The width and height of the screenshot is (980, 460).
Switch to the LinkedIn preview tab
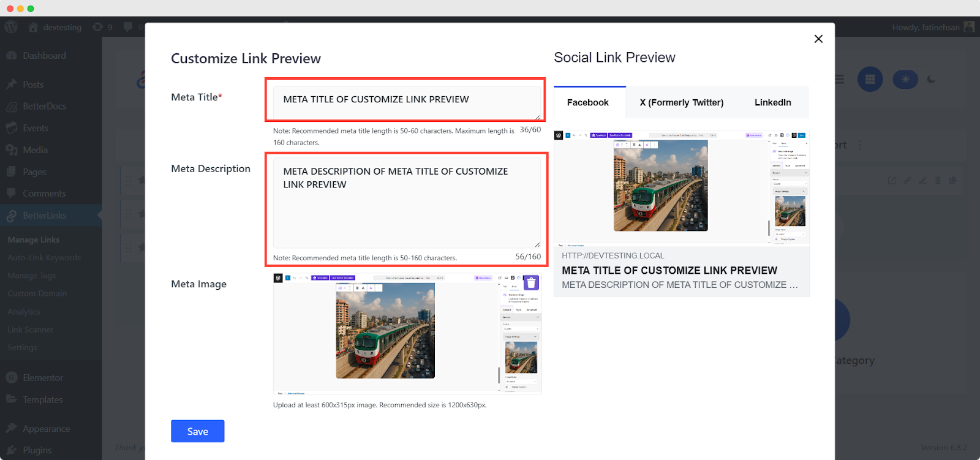coord(773,102)
